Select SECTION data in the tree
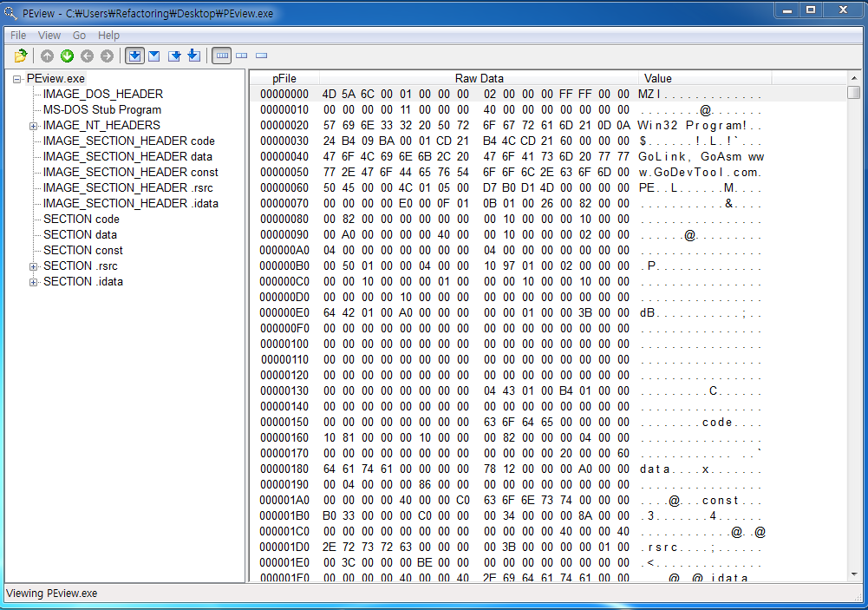Screen dimensions: 868x610 point(81,234)
